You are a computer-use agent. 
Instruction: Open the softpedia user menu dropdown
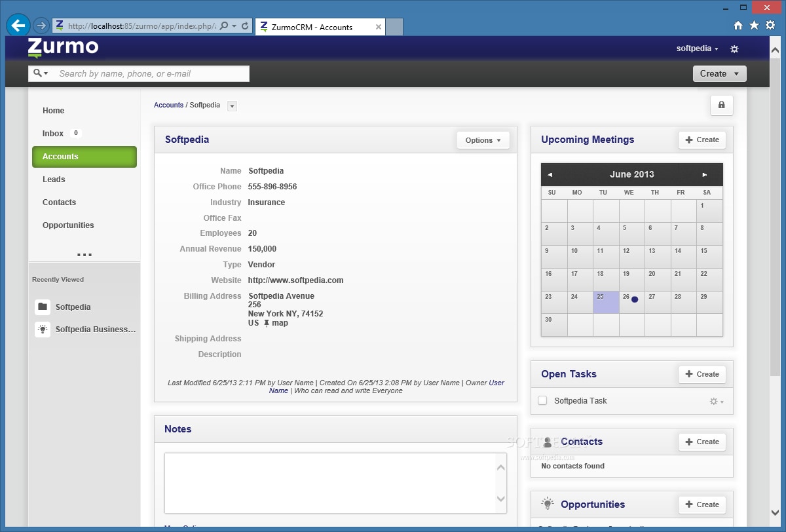pos(698,48)
